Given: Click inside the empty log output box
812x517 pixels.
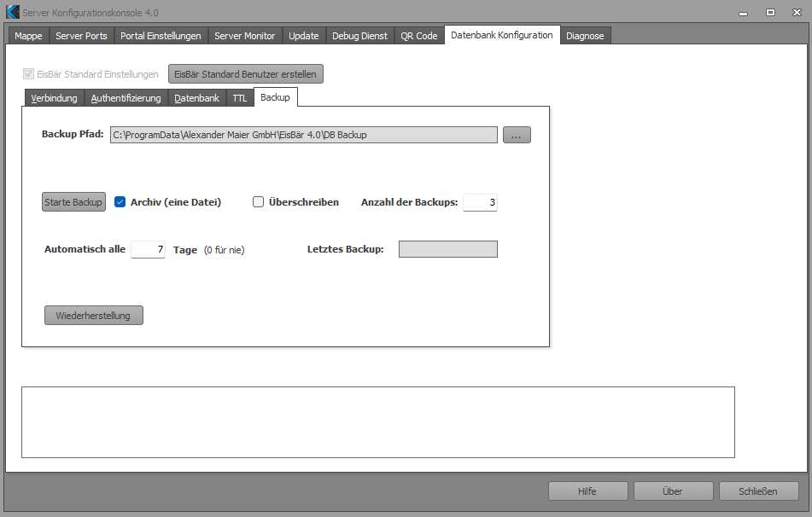Looking at the screenshot, I should coord(378,422).
